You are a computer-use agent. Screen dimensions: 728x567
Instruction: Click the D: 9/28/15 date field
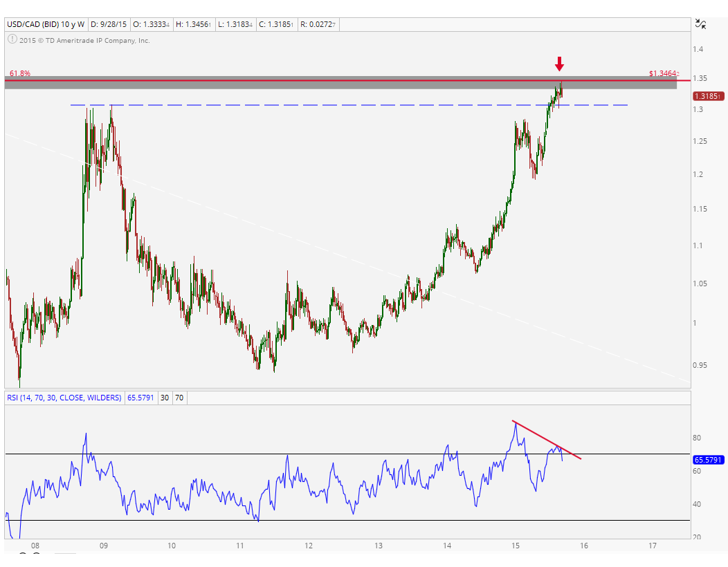tap(109, 24)
